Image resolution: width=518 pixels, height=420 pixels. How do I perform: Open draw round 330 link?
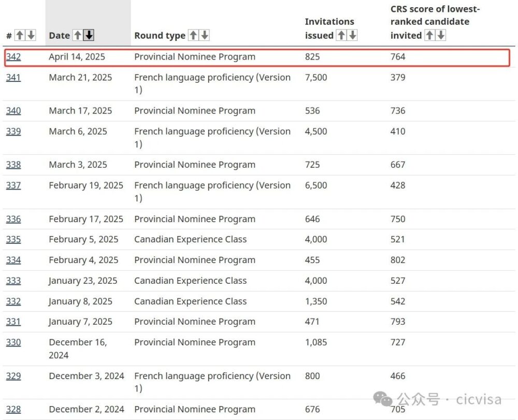click(13, 342)
